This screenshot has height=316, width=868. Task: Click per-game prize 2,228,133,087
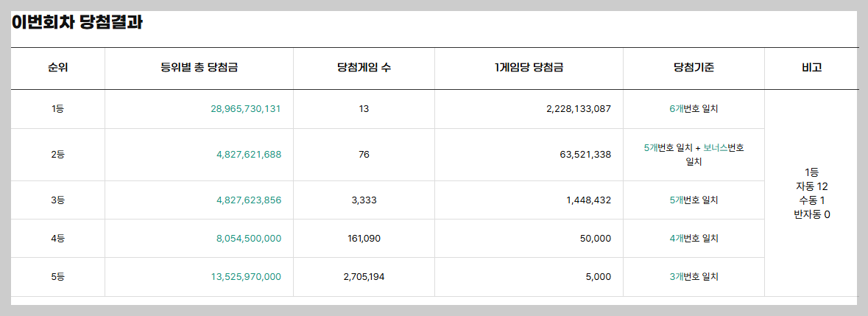[579, 109]
